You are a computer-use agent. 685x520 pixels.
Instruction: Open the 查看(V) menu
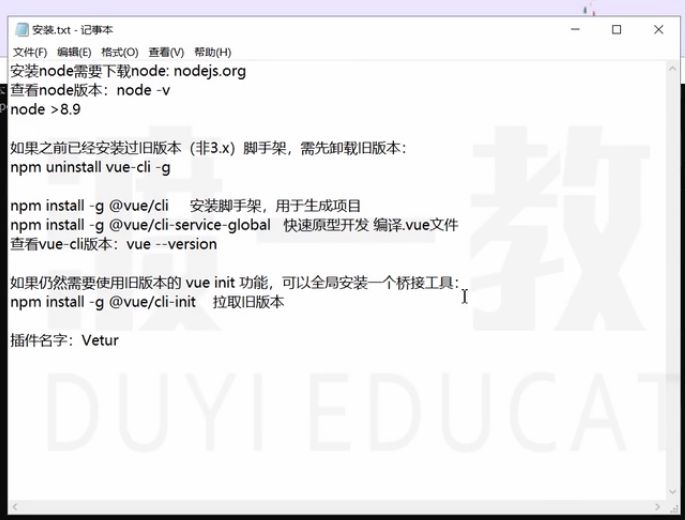tap(166, 52)
